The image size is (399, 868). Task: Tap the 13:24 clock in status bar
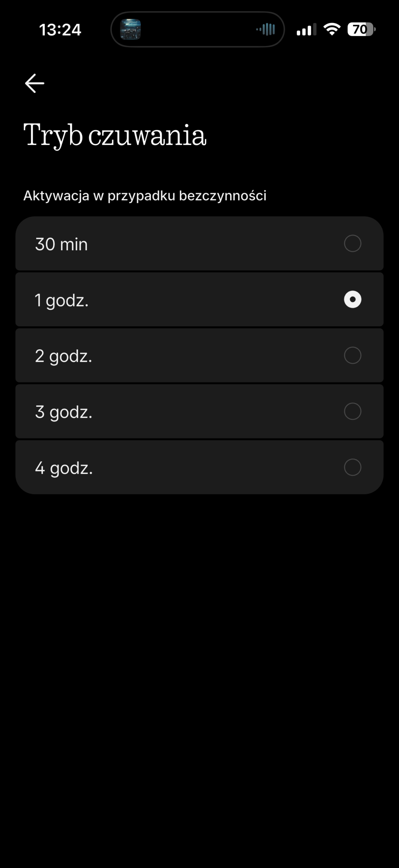[60, 30]
